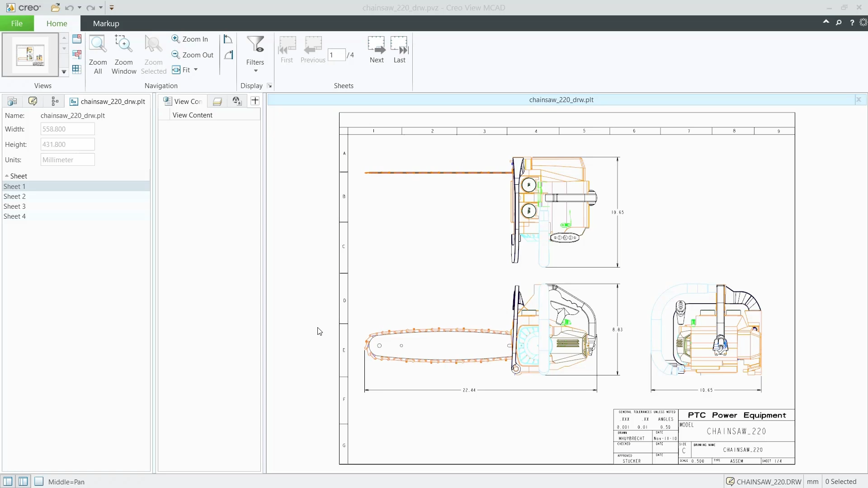The height and width of the screenshot is (488, 868).
Task: Click the Redo arrow icon
Action: click(90, 8)
